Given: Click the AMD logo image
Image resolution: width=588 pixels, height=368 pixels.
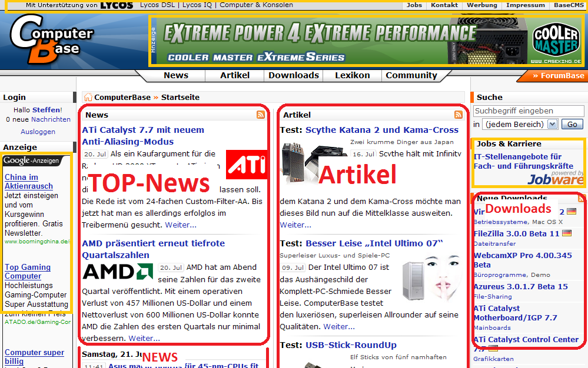Looking at the screenshot, I should tap(118, 272).
